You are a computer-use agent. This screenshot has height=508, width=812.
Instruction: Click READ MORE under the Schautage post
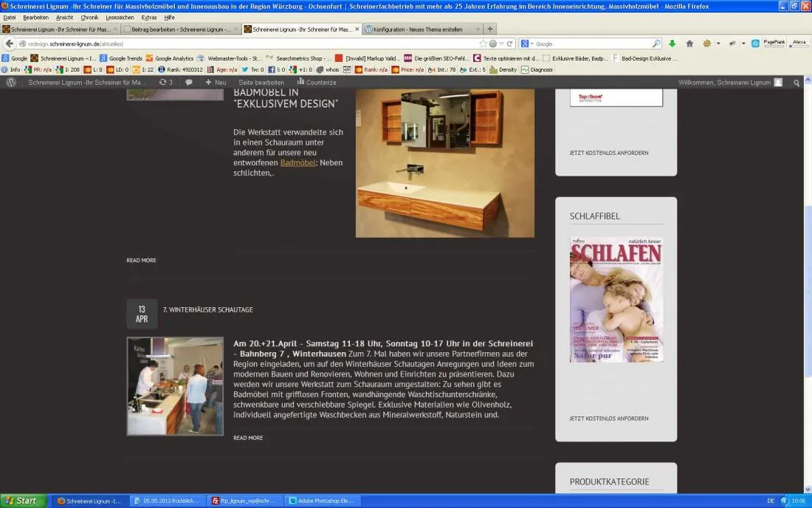pos(248,438)
